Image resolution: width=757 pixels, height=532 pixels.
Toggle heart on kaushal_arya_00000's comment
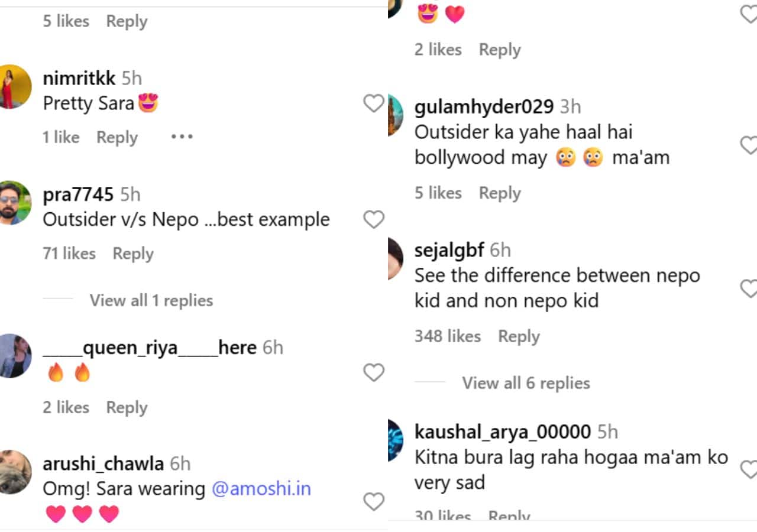[x=749, y=470]
